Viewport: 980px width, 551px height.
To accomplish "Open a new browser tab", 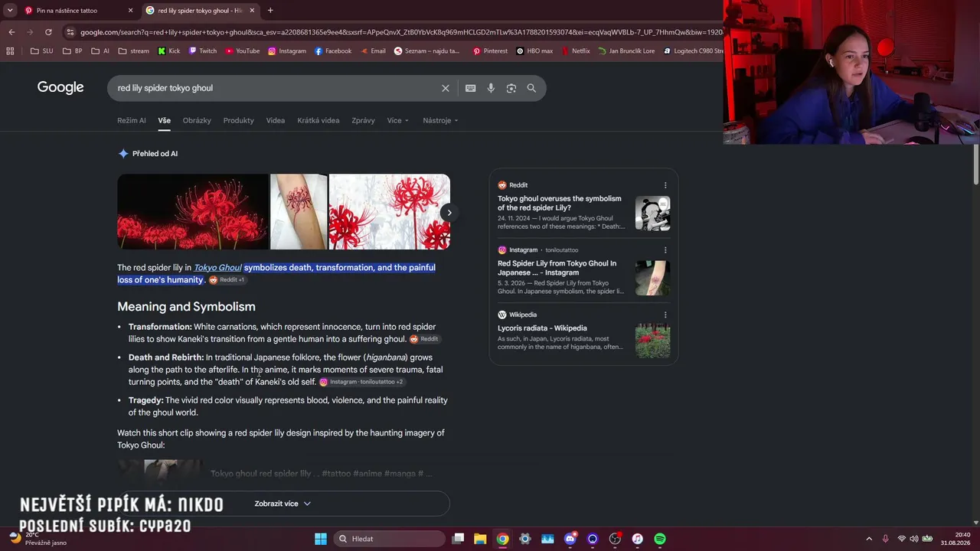I will pyautogui.click(x=270, y=11).
